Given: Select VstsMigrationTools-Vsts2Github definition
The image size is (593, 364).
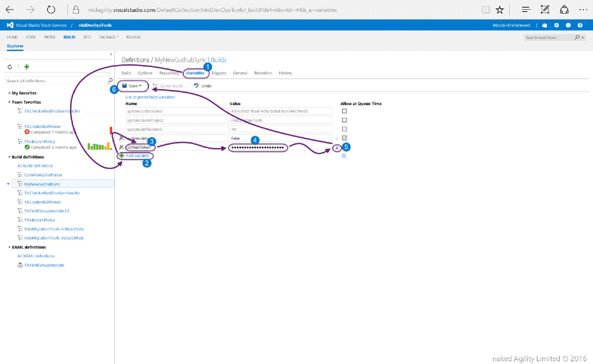Looking at the screenshot, I should (x=54, y=238).
